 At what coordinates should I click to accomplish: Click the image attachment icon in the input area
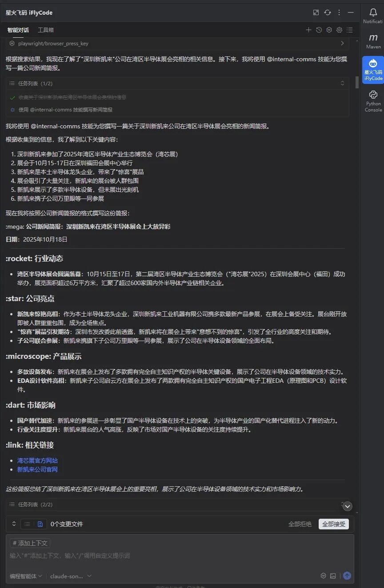click(x=333, y=576)
